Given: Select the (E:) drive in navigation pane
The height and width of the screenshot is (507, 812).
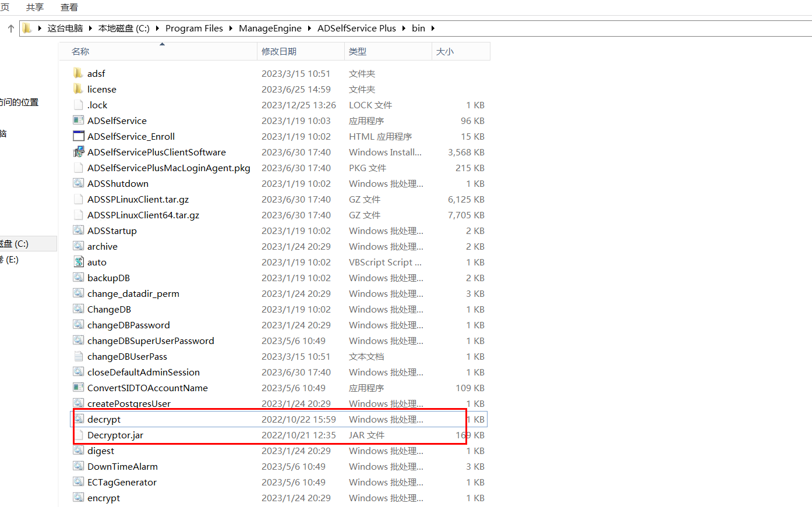Looking at the screenshot, I should [28, 259].
